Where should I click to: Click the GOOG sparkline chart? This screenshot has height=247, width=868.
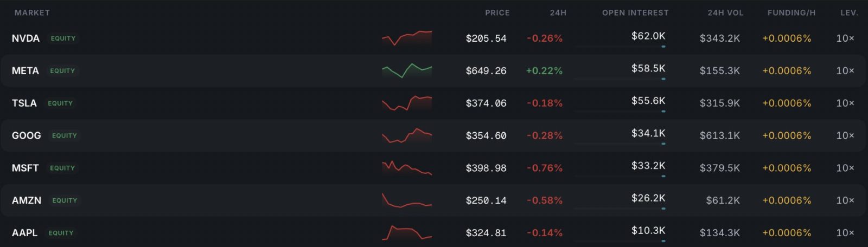click(407, 135)
